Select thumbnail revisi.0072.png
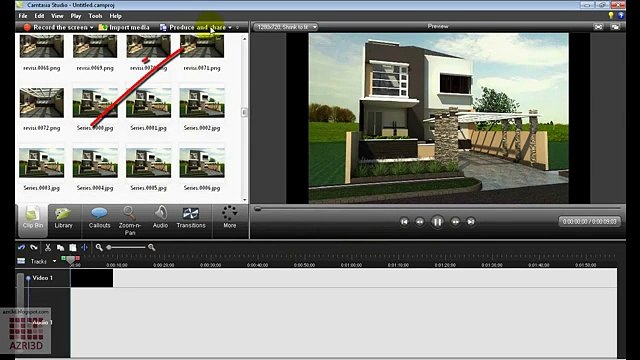Screen dimensions: 640x360 click(x=42, y=103)
